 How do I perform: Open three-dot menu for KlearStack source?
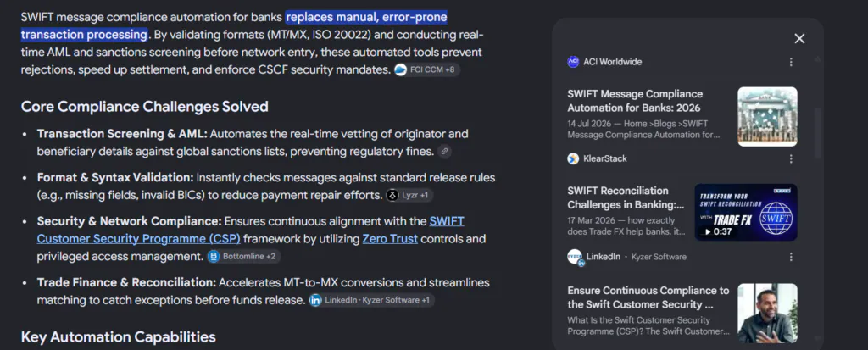click(x=791, y=159)
